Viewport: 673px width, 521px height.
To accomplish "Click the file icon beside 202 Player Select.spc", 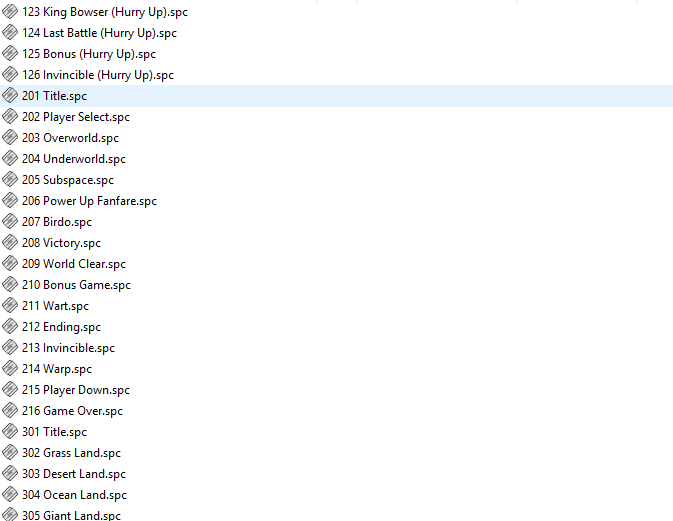I will coord(10,116).
